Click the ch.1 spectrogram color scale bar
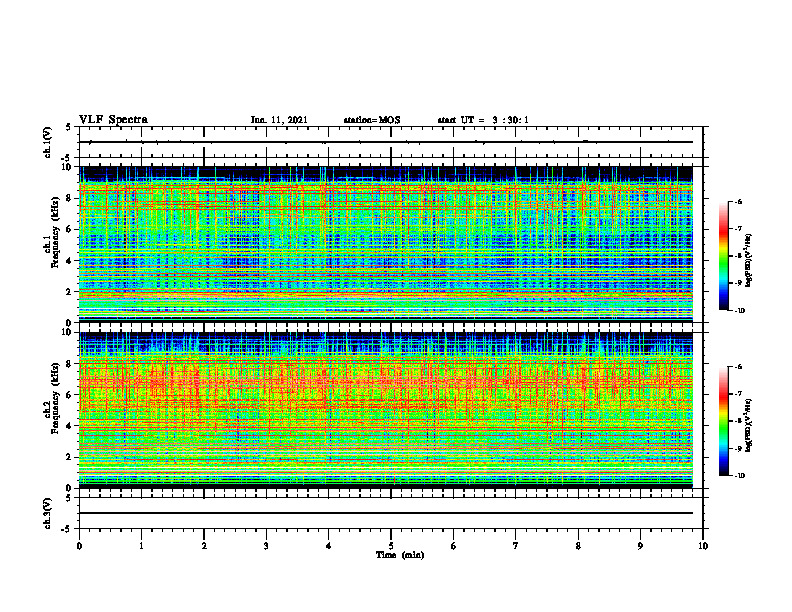Screen dimensions: 792x612 (723, 256)
